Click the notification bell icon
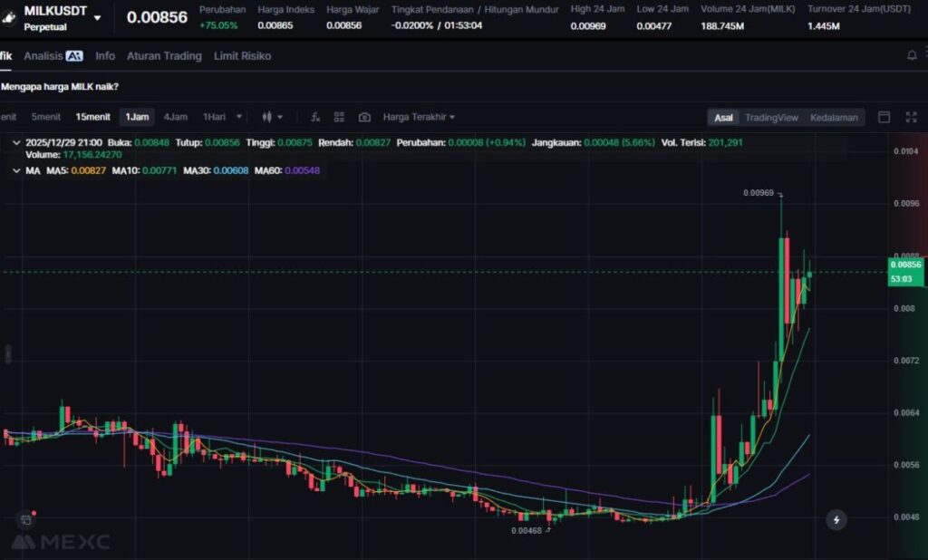 pos(912,56)
